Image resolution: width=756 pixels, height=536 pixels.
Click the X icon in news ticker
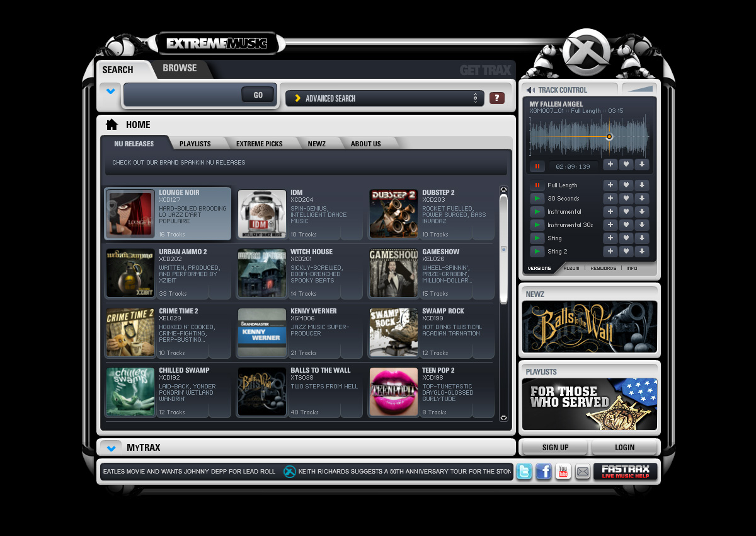pos(289,471)
